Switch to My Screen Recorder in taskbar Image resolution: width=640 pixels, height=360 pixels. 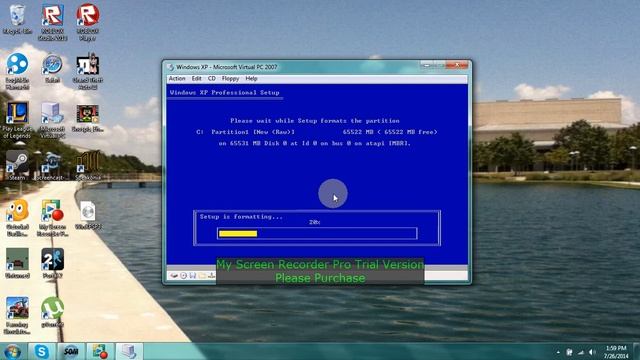tap(100, 351)
